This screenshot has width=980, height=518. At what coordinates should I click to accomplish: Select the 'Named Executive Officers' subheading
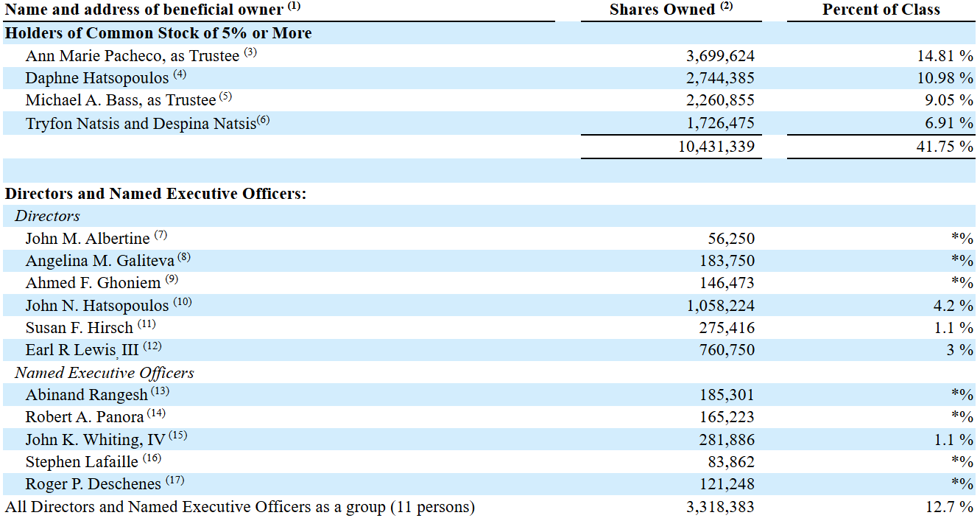(105, 373)
